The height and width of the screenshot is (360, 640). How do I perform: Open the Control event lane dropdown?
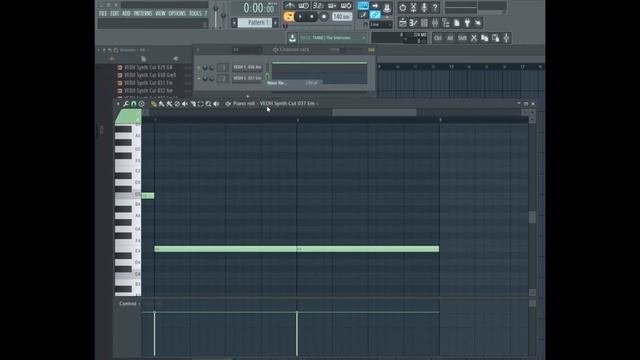coord(130,304)
